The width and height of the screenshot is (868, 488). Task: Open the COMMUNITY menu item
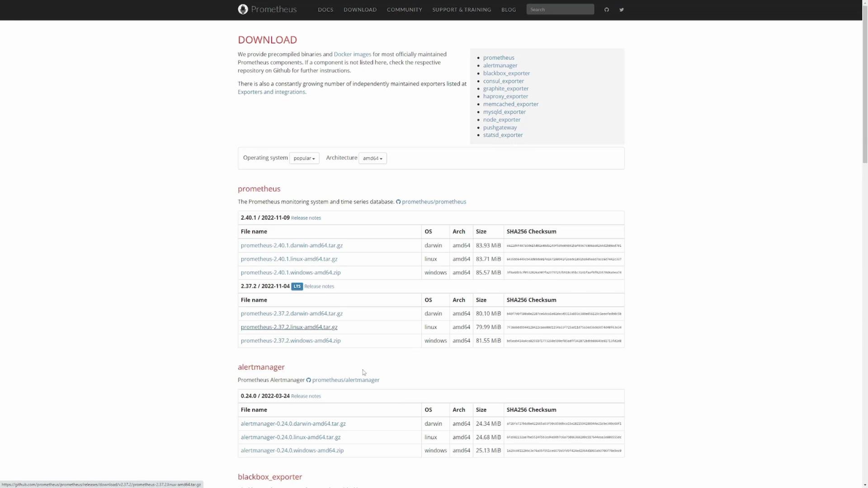tap(405, 9)
